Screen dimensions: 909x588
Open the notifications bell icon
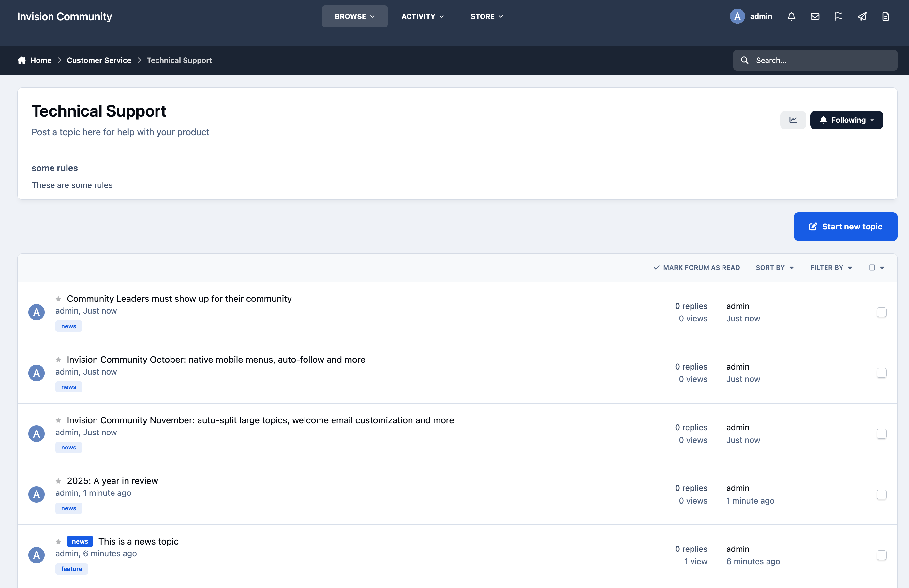[791, 16]
